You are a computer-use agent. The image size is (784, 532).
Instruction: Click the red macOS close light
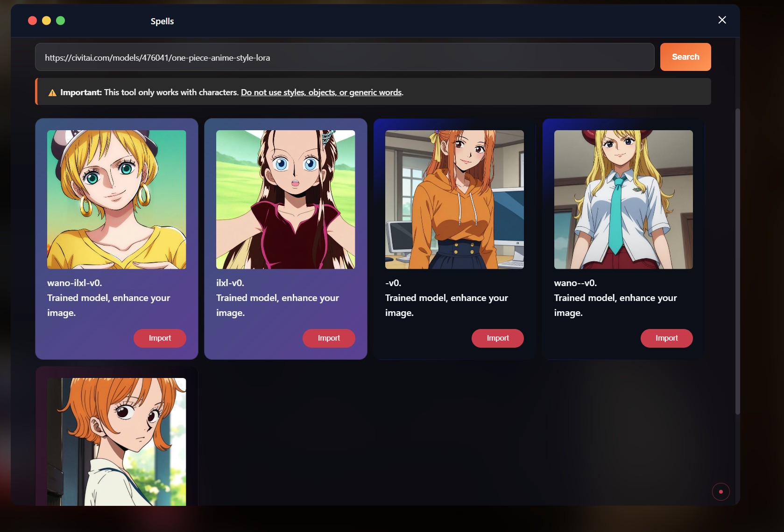(x=32, y=21)
